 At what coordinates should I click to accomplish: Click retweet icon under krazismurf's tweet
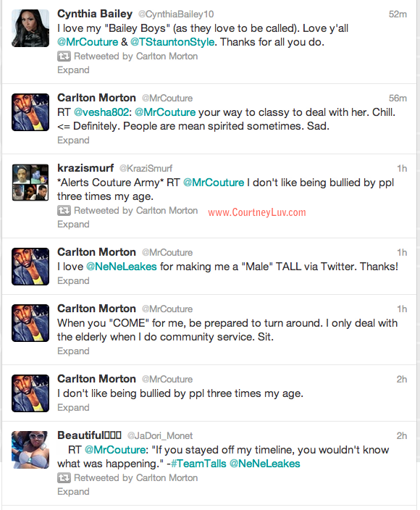[x=64, y=210]
